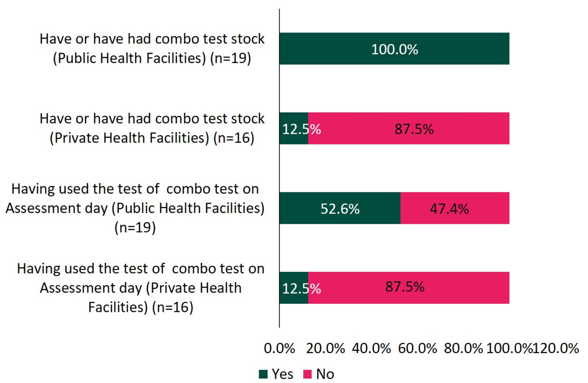Viewport: 588px width, 383px height.
Task: Click the 20.0% axis tick label
Action: [x=325, y=348]
